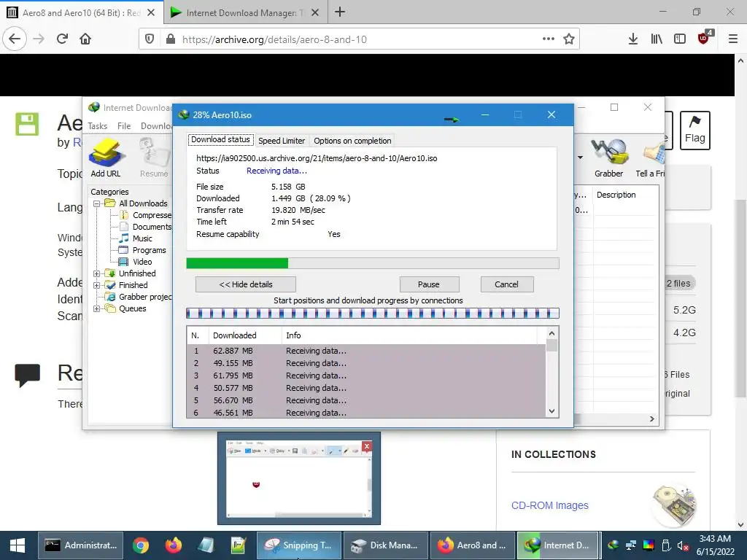
Task: Switch to the Speed Limiter tab
Action: (x=282, y=141)
